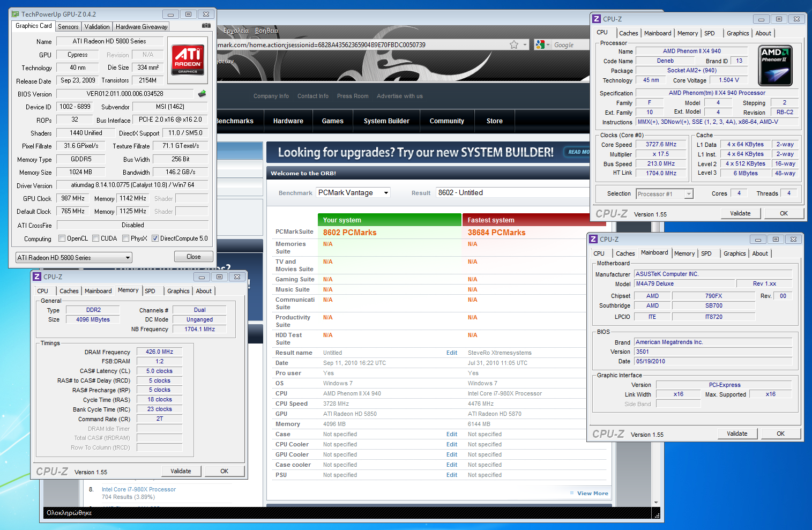
Task: Open the Community navigation item
Action: [x=447, y=121]
